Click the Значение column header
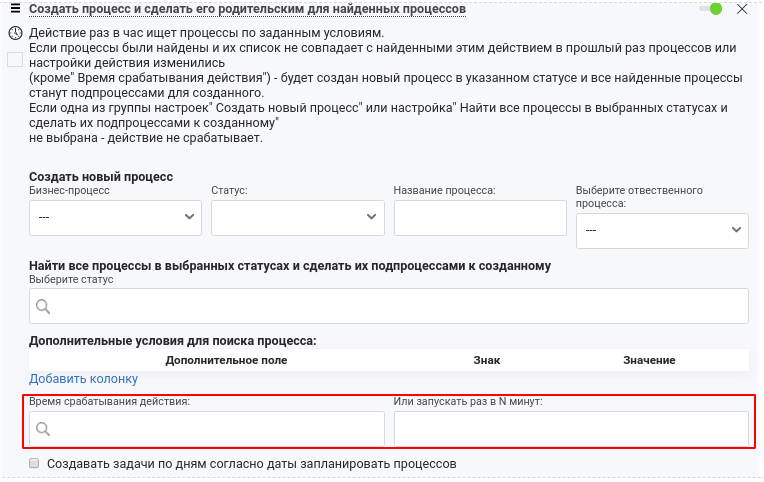764x482 pixels. coord(649,360)
